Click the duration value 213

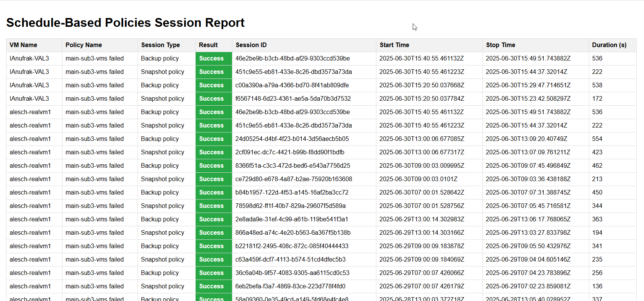(x=597, y=179)
